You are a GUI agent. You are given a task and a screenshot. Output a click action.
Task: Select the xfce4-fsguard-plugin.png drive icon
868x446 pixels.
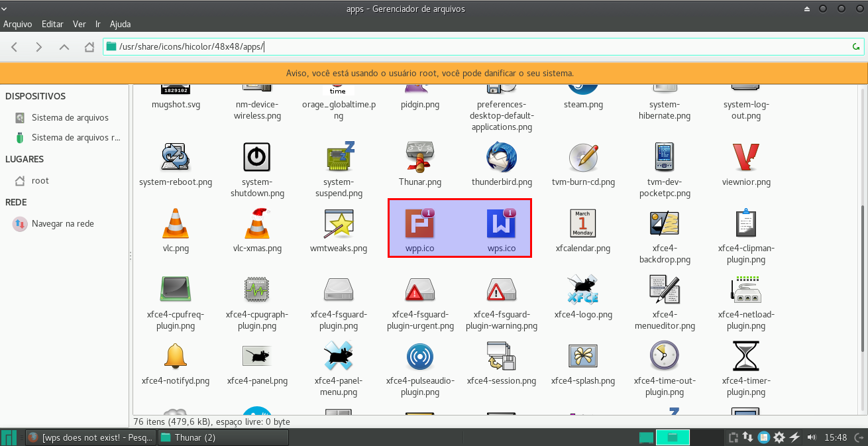pyautogui.click(x=339, y=290)
